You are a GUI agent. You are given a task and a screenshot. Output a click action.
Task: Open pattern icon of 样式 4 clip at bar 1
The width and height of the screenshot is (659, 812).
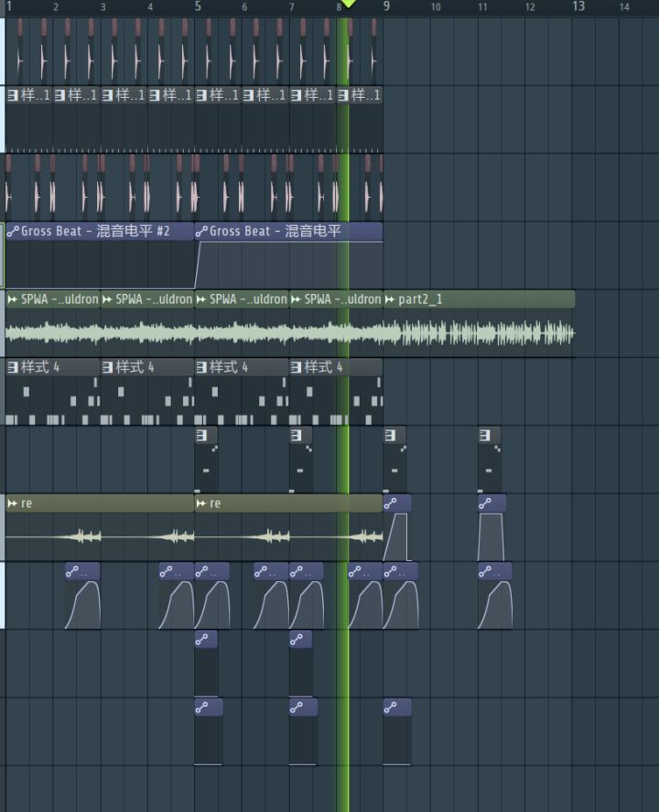13,368
